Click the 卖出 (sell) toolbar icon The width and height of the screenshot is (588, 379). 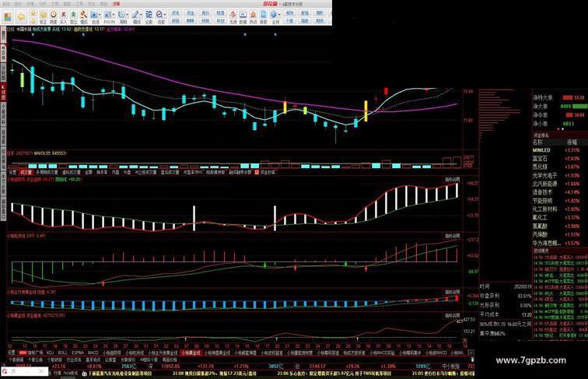point(73,16)
